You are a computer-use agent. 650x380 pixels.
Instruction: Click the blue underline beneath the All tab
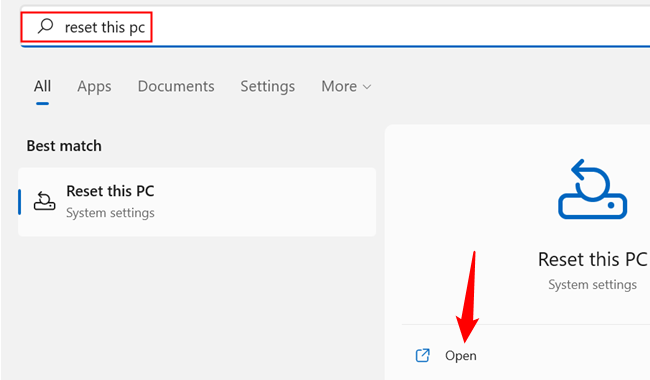click(42, 103)
